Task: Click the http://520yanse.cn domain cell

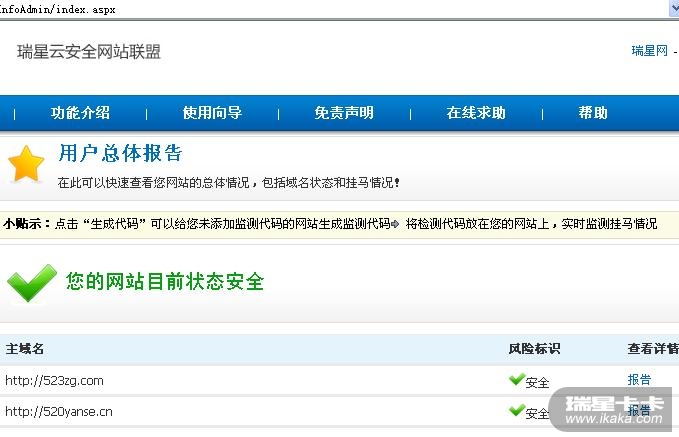Action: click(x=58, y=411)
